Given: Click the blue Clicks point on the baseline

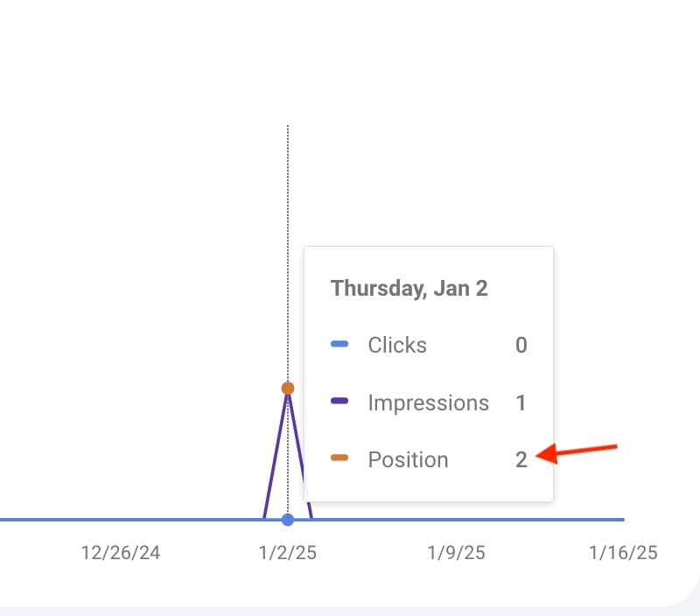Looking at the screenshot, I should 288,520.
